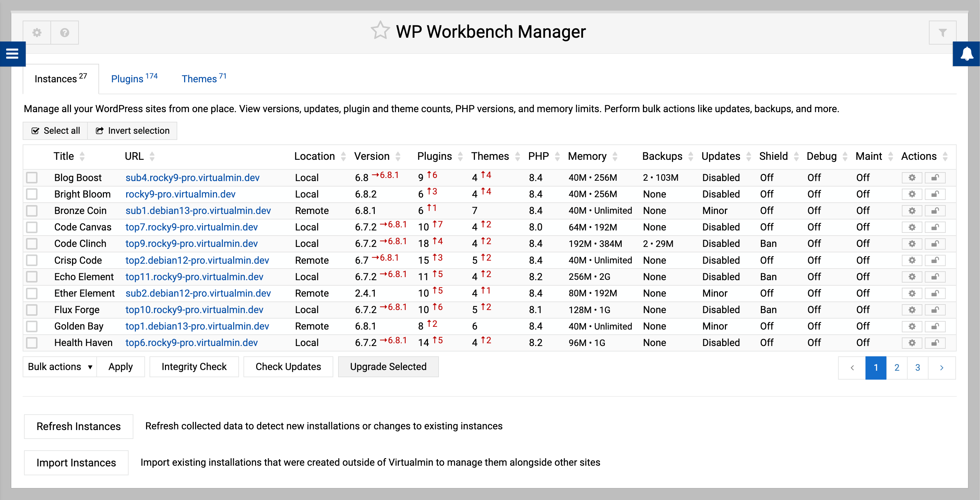Open link sub4.rocky9-pro.virtualmin.dev
This screenshot has width=980, height=500.
[192, 178]
